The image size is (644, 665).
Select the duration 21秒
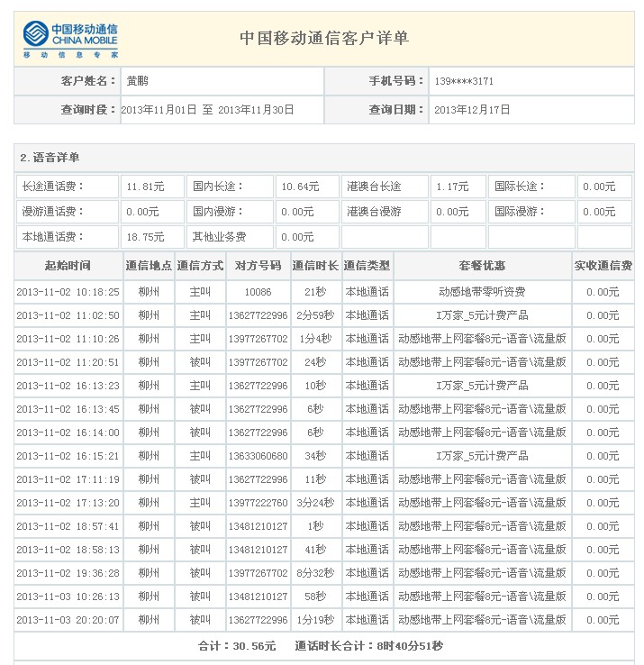click(x=315, y=292)
